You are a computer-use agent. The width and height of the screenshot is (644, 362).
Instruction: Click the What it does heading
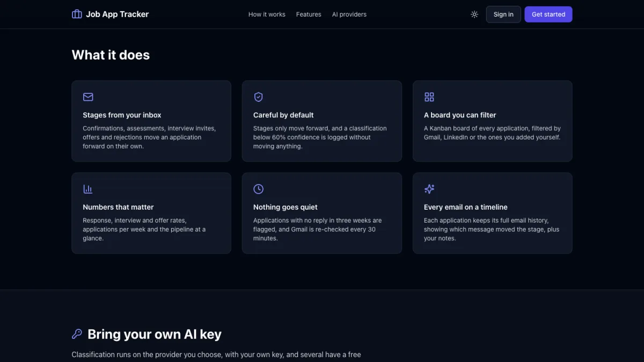[111, 55]
